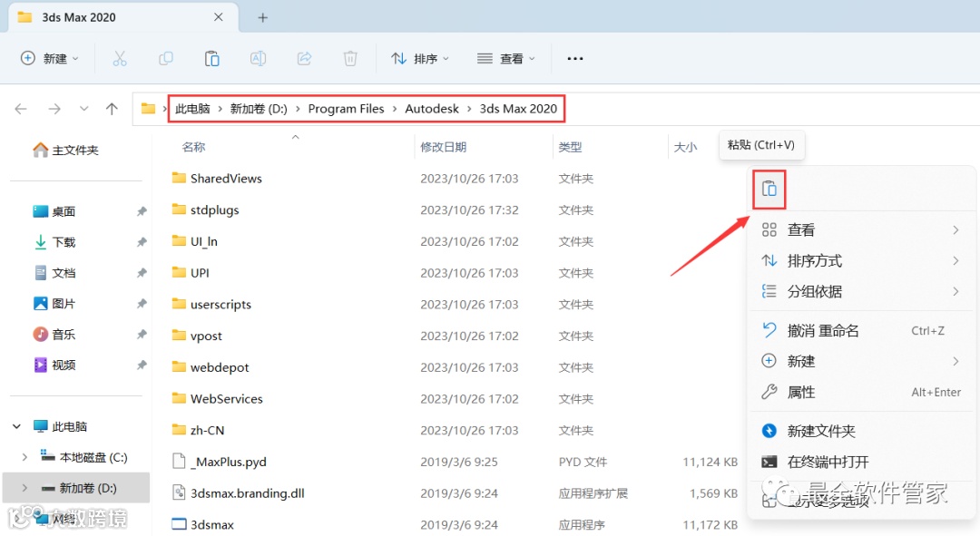Unpin 桌面 using its pin icon

(x=142, y=212)
